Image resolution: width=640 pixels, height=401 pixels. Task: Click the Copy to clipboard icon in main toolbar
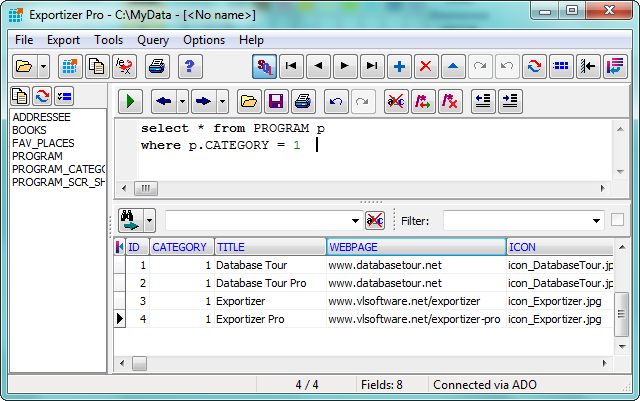[x=97, y=66]
